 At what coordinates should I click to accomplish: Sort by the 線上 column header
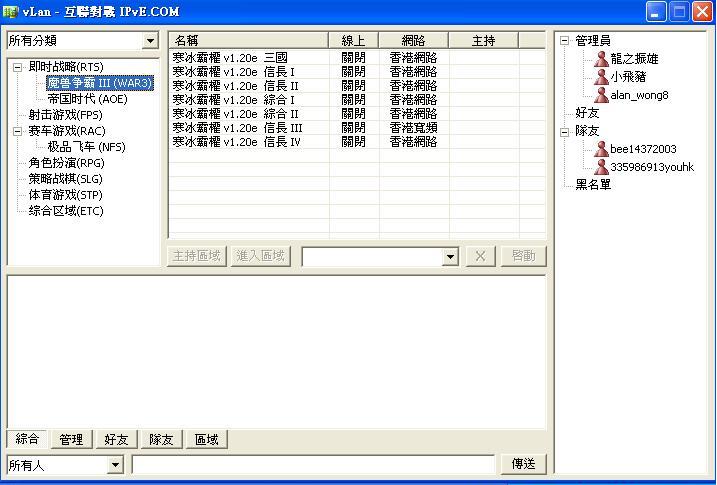point(353,41)
